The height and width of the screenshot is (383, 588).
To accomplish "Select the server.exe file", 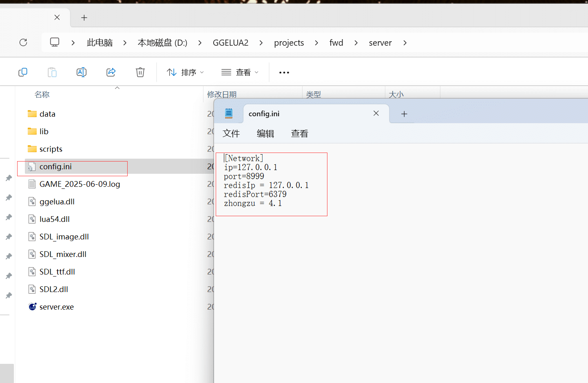I will [56, 307].
